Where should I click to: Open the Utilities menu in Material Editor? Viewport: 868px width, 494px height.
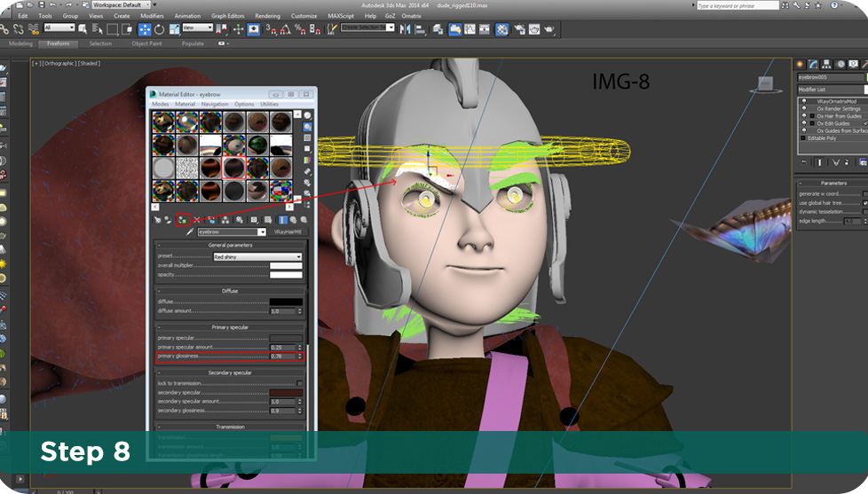(x=269, y=104)
